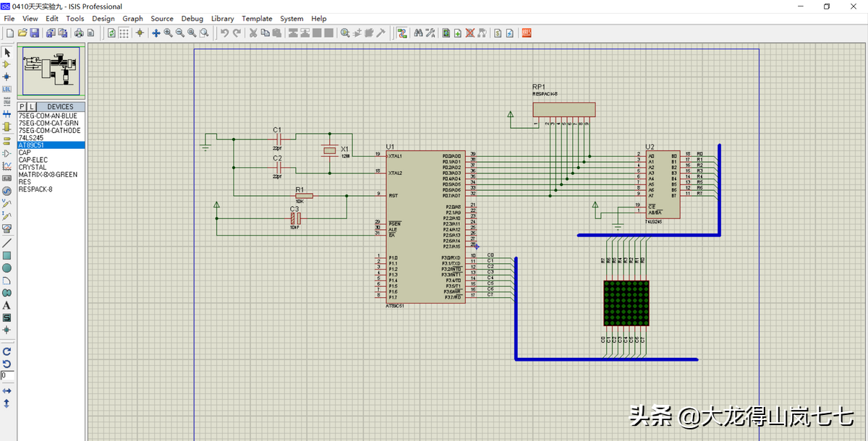Click the rotation angle input field
Screen dimensions: 868x441
[x=7, y=376]
